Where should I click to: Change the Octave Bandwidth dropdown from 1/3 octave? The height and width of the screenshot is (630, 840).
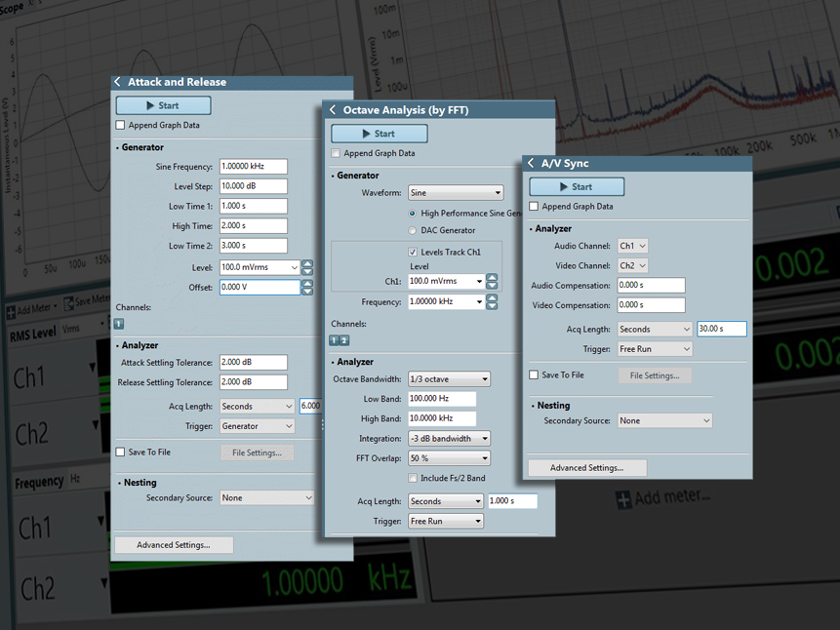[449, 378]
